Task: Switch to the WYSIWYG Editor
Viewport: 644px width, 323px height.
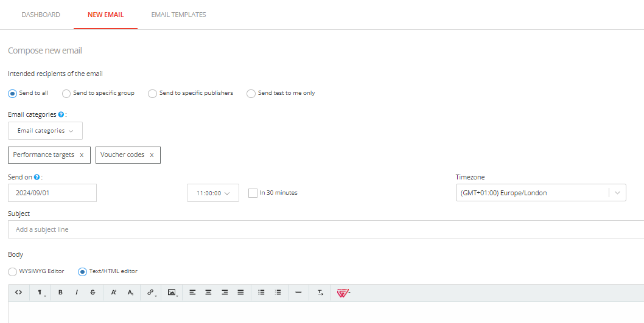Action: click(x=13, y=271)
